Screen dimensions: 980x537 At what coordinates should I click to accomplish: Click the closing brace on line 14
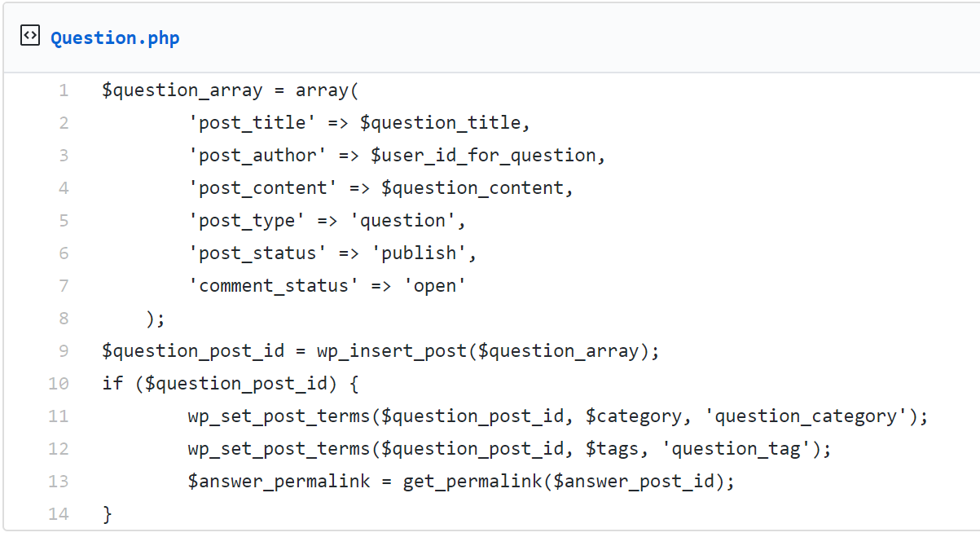click(107, 514)
